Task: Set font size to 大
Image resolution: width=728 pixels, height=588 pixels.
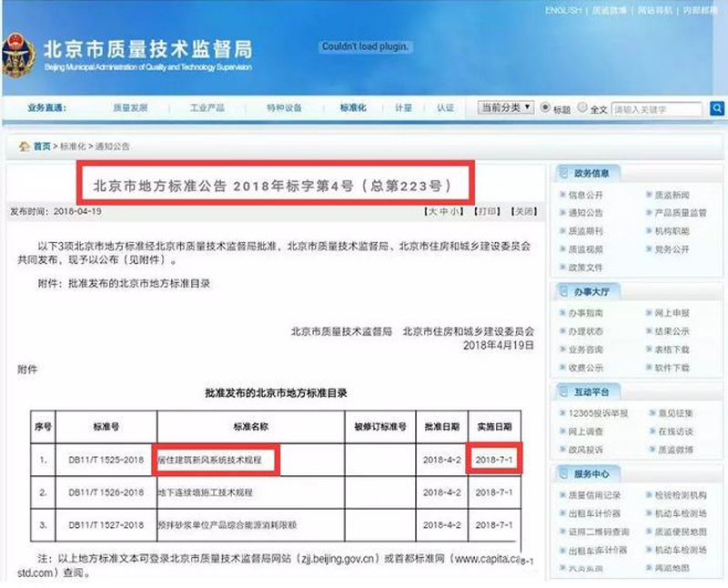Action: 432,211
